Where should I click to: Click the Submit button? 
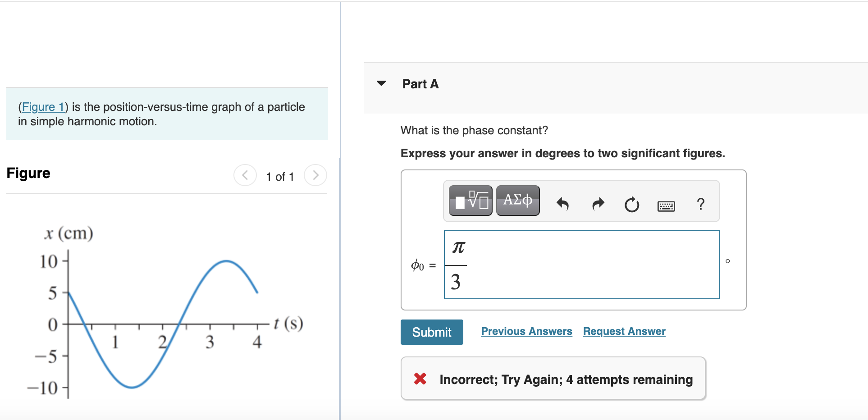[431, 332]
